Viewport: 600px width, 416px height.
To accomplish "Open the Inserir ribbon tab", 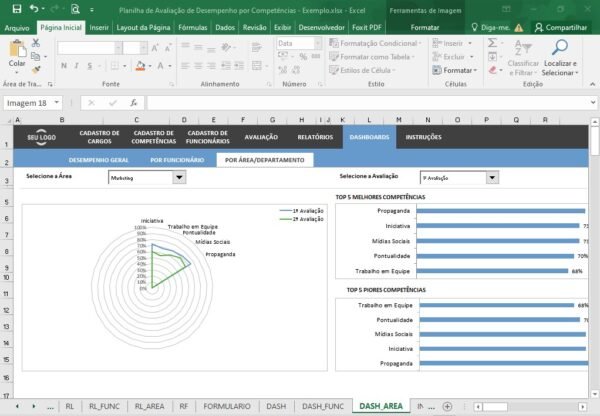I will tap(99, 28).
